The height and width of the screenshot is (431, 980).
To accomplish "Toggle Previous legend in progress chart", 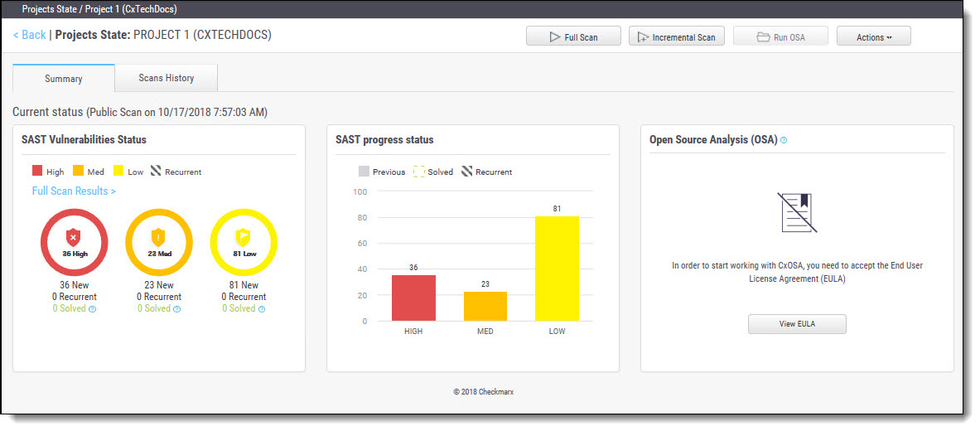I will [382, 172].
